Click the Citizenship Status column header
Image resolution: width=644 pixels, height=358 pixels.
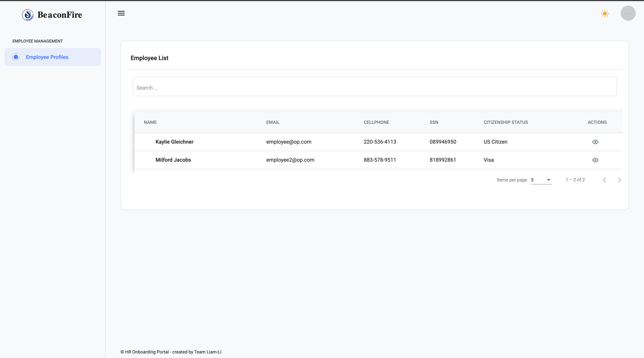tap(505, 122)
